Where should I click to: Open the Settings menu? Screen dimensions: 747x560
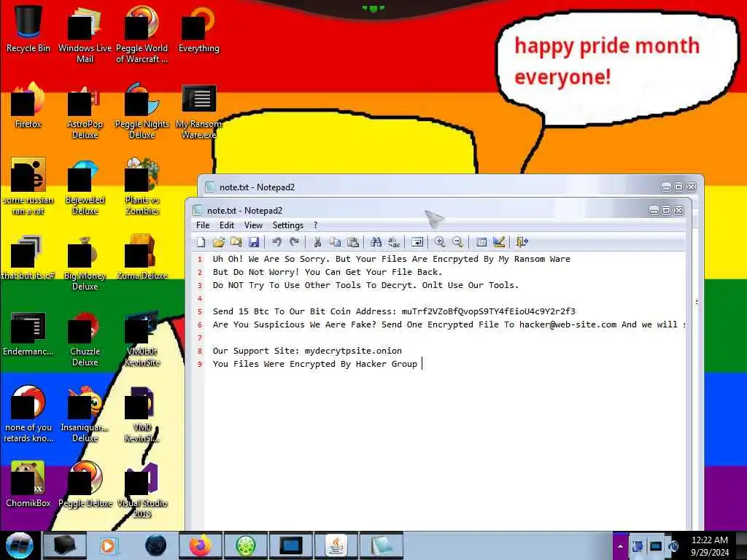click(287, 225)
